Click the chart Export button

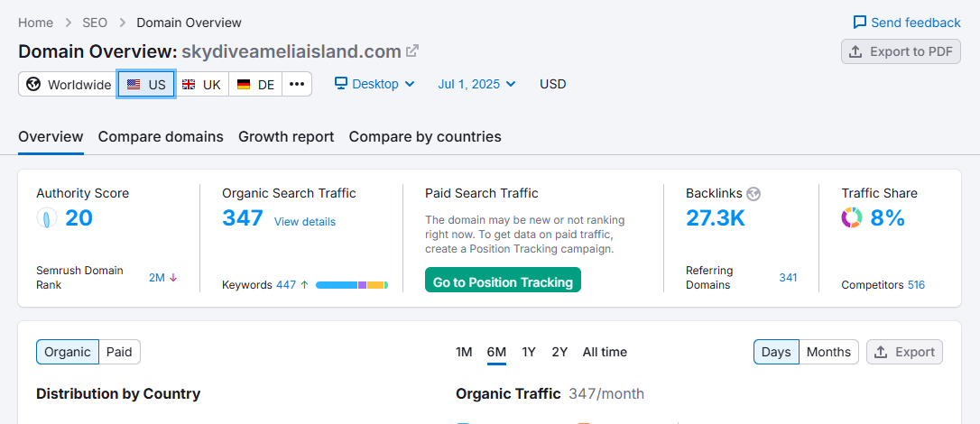click(904, 352)
